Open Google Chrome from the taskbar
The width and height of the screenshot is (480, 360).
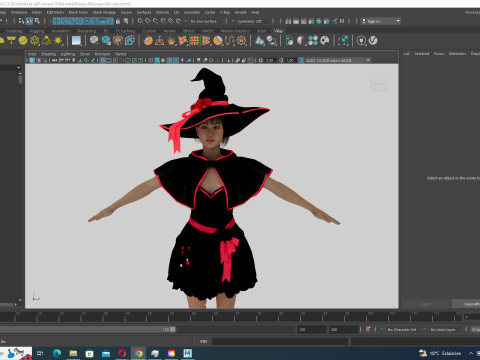coord(139,353)
